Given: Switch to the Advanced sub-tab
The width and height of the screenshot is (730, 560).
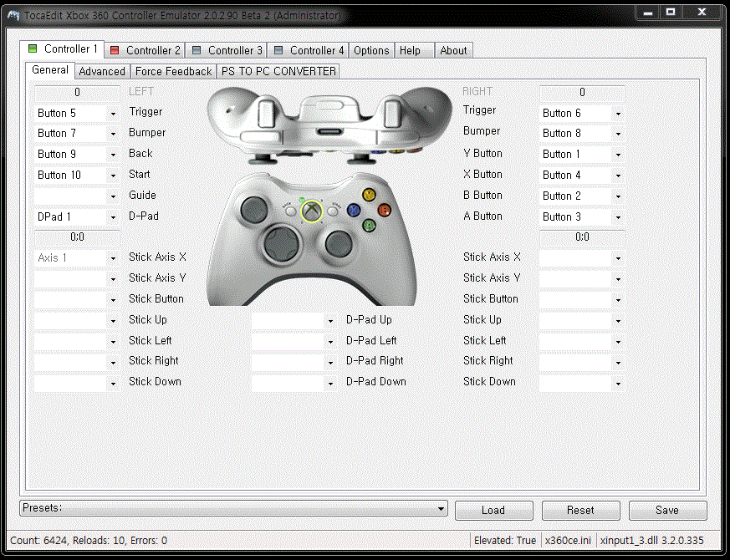Looking at the screenshot, I should [x=102, y=71].
